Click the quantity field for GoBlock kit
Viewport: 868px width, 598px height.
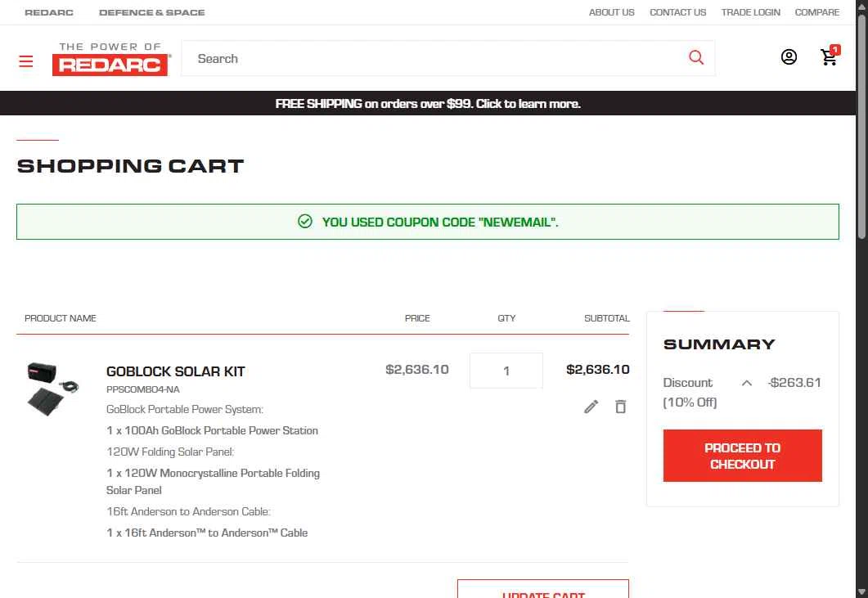tap(506, 371)
